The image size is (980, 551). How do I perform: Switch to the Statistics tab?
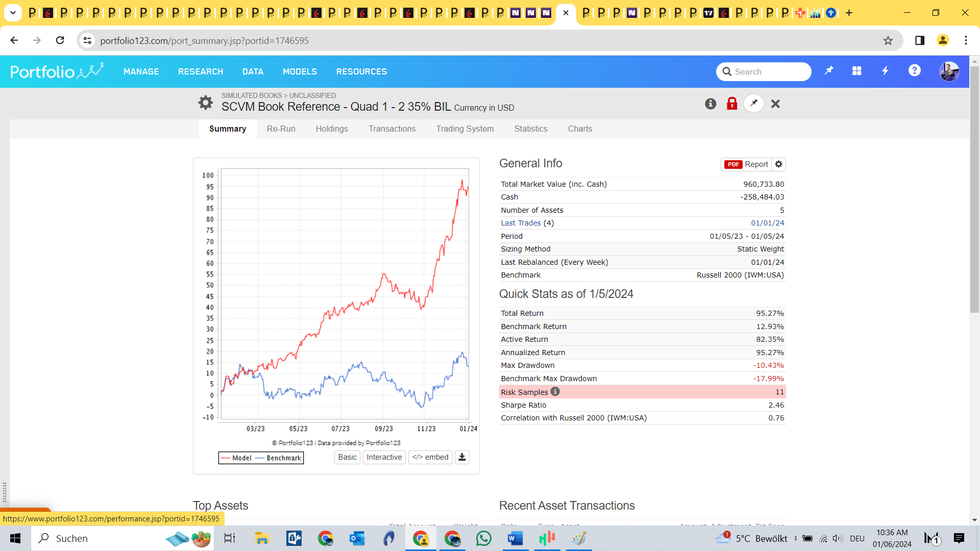coord(531,129)
